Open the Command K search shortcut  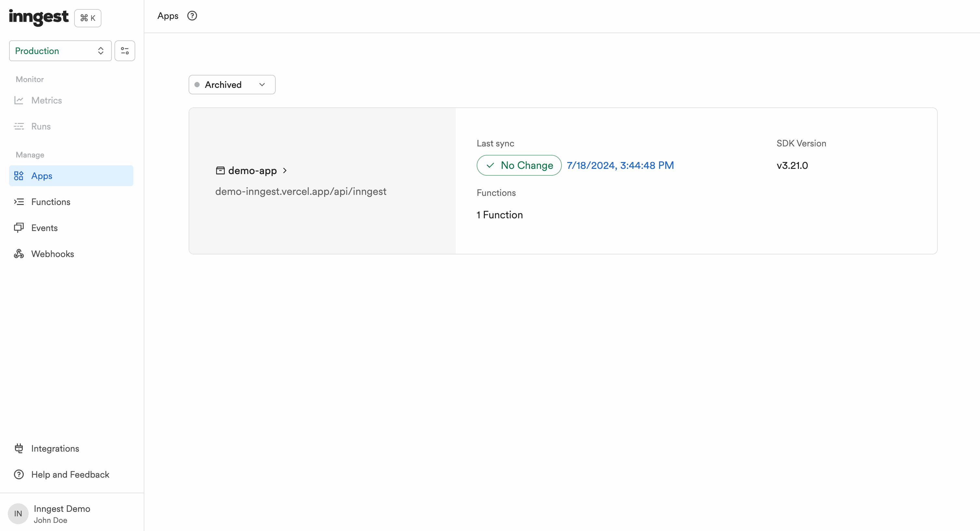pyautogui.click(x=87, y=18)
